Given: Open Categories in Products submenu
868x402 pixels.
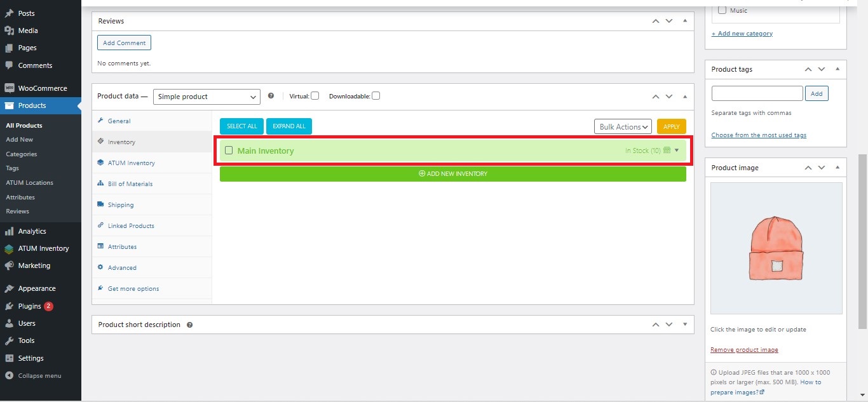Looking at the screenshot, I should coord(22,154).
